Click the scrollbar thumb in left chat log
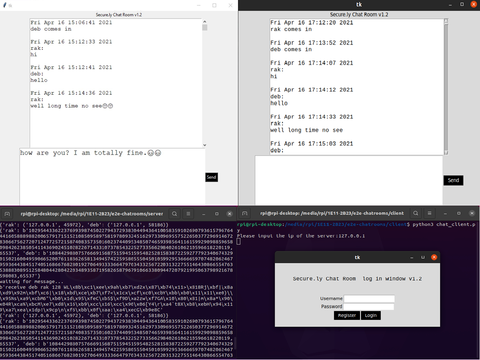 tap(205, 27)
